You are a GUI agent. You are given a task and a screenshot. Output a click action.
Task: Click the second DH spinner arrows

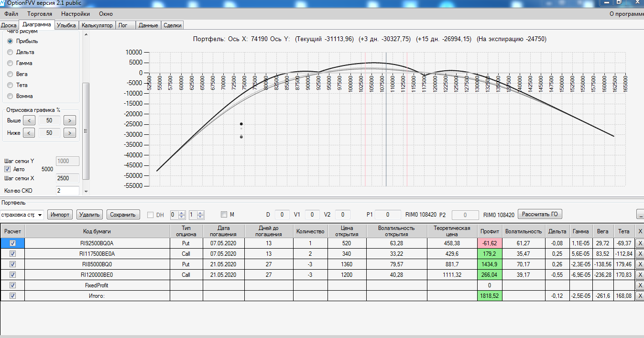[x=200, y=215]
